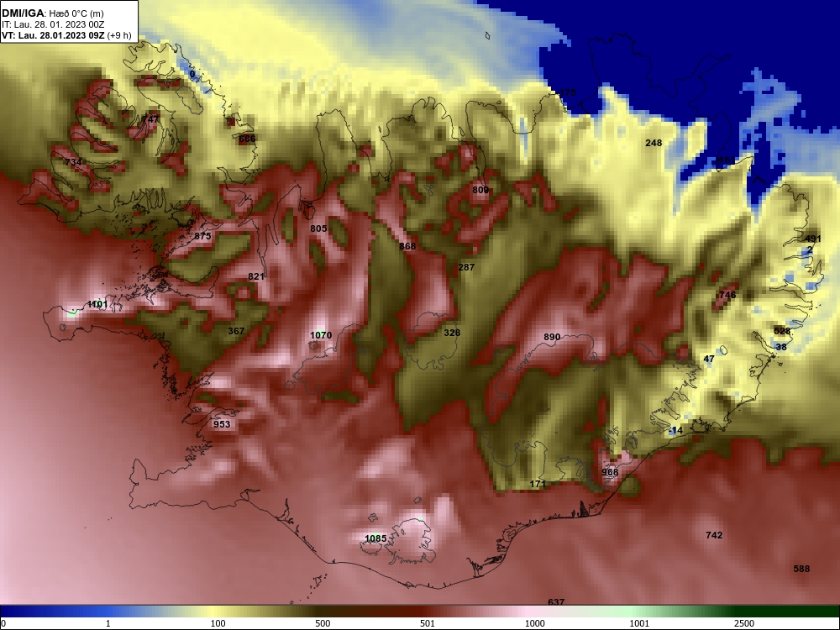Image resolution: width=840 pixels, height=630 pixels.
Task: Click the map value 1085
Action: pos(375,538)
